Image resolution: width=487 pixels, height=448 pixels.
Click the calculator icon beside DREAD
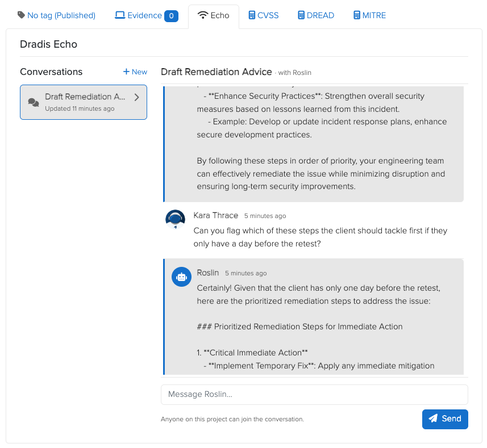(301, 15)
